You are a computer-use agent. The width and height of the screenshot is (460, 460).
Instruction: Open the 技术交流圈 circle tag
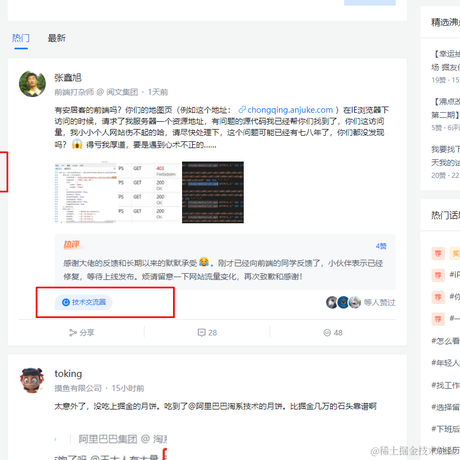(84, 302)
